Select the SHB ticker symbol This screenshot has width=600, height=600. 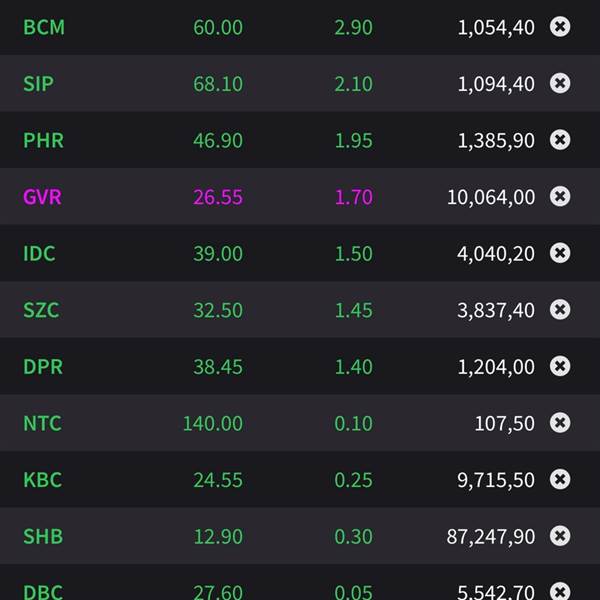pos(43,537)
